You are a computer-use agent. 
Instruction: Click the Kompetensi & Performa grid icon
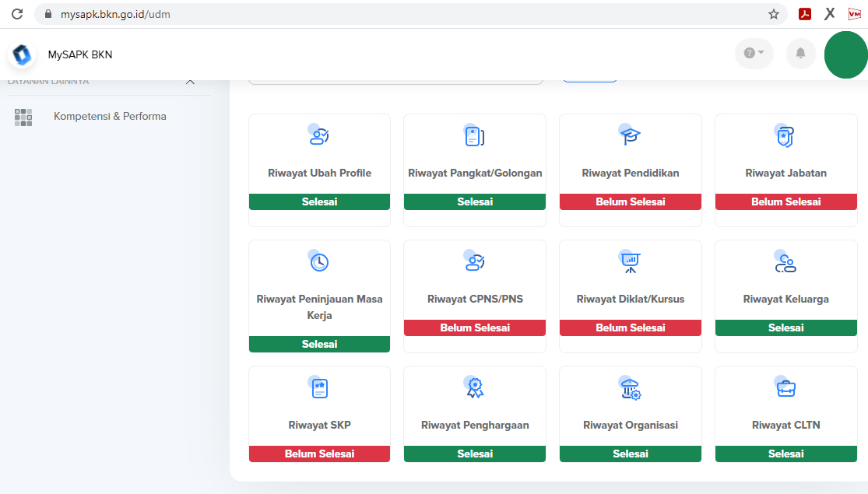23,117
